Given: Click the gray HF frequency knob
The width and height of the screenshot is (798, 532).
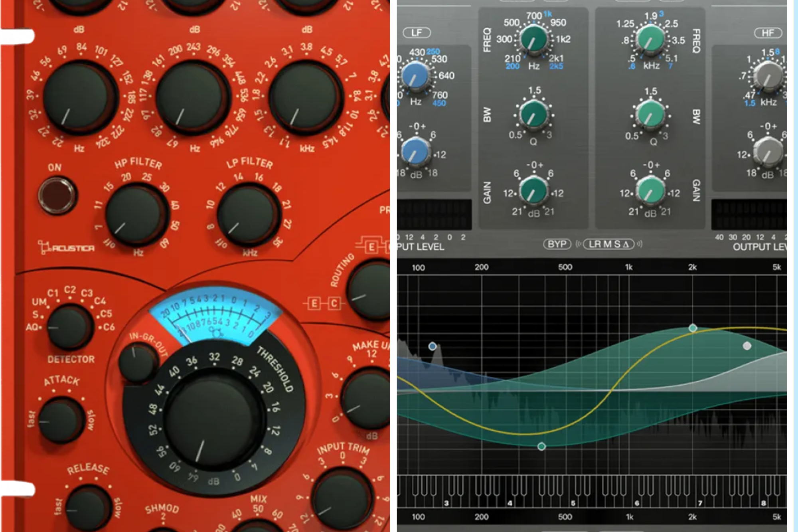Looking at the screenshot, I should point(769,77).
